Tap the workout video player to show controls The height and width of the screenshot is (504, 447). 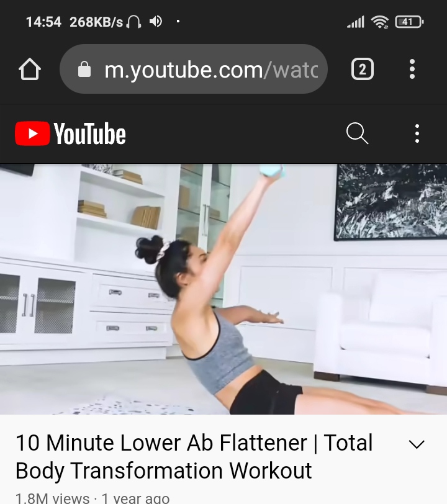(x=223, y=289)
